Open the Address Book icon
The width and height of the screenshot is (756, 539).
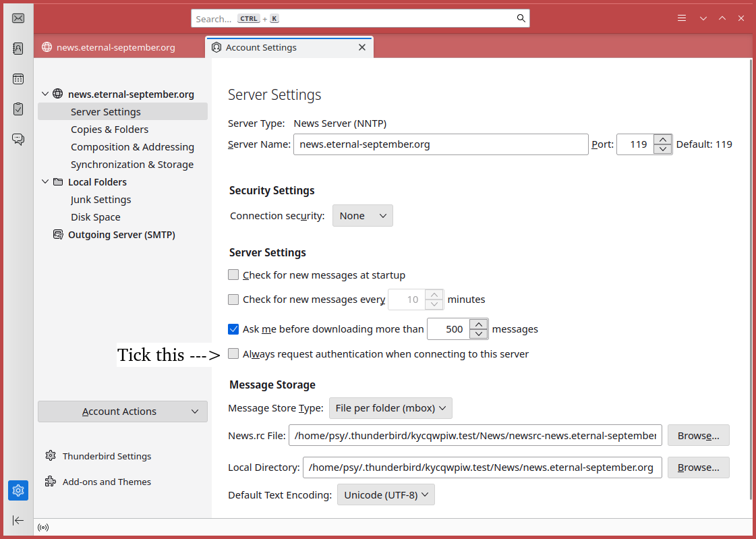pyautogui.click(x=18, y=48)
